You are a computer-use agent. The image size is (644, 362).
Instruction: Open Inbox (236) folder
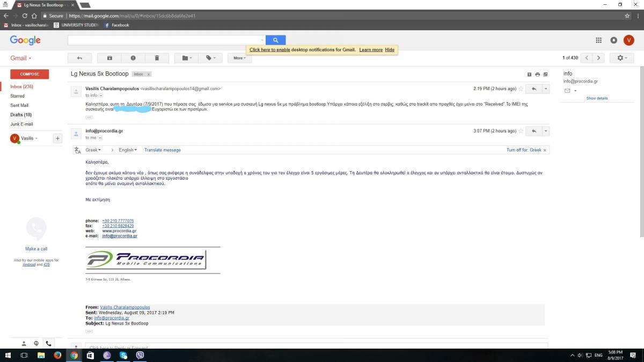click(21, 86)
